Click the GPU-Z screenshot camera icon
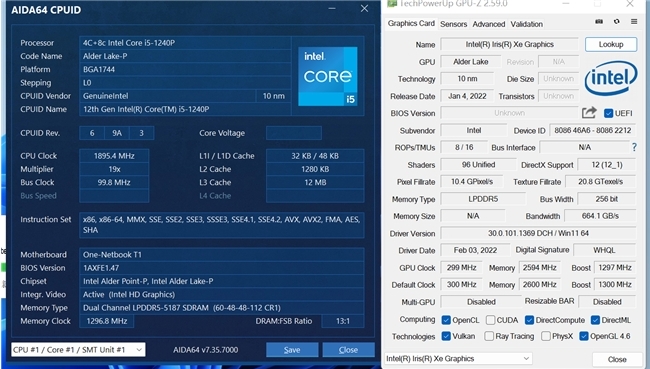The width and height of the screenshot is (650, 369). click(599, 22)
